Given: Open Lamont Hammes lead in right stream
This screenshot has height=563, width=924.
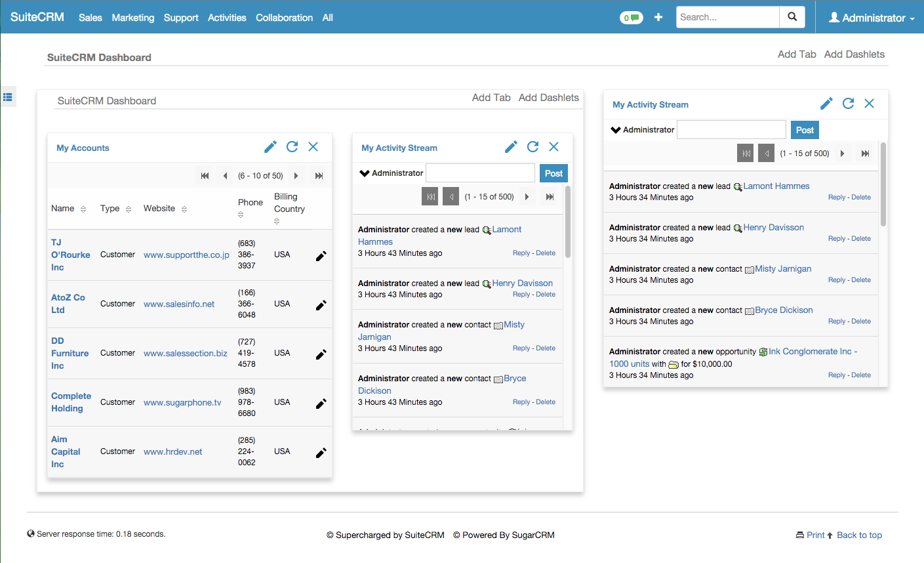Looking at the screenshot, I should [776, 186].
